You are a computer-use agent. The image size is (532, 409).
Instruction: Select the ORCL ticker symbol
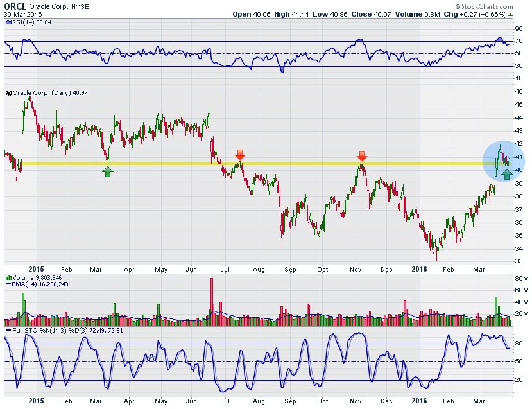pyautogui.click(x=15, y=6)
